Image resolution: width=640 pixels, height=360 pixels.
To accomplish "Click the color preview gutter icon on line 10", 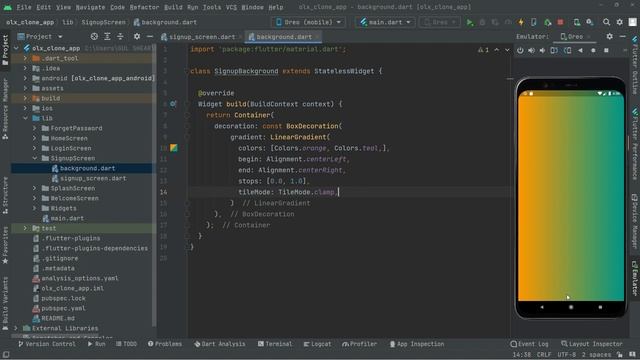I will tap(173, 148).
